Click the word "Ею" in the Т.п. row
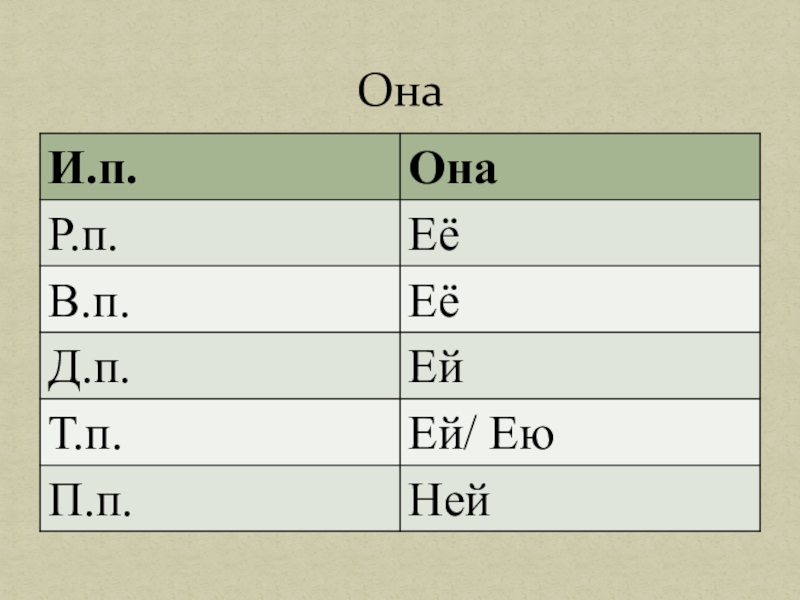The width and height of the screenshot is (800, 600). 529,433
